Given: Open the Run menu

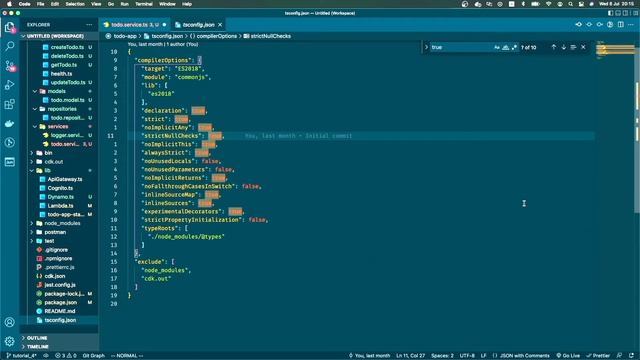Looking at the screenshot, I should pyautogui.click(x=124, y=4).
